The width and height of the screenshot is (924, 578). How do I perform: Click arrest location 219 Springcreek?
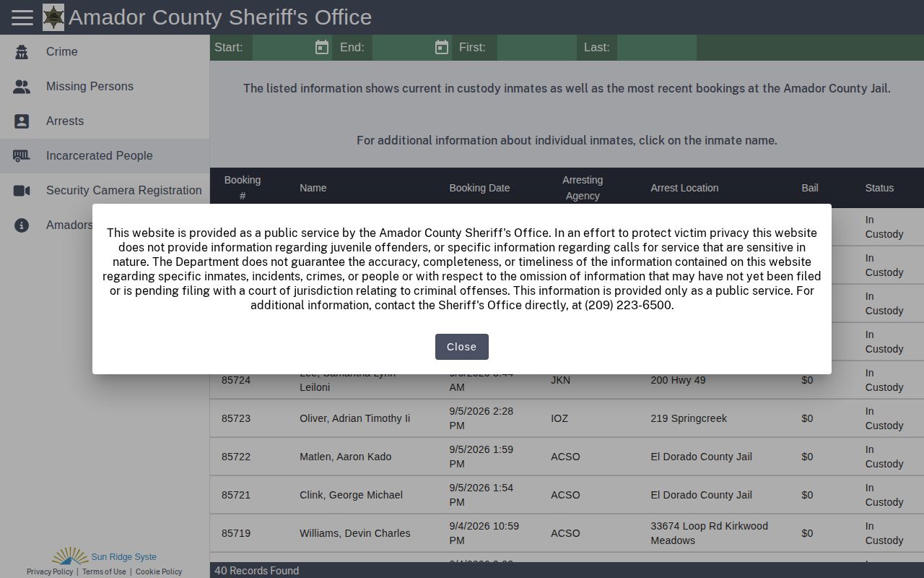tap(689, 418)
